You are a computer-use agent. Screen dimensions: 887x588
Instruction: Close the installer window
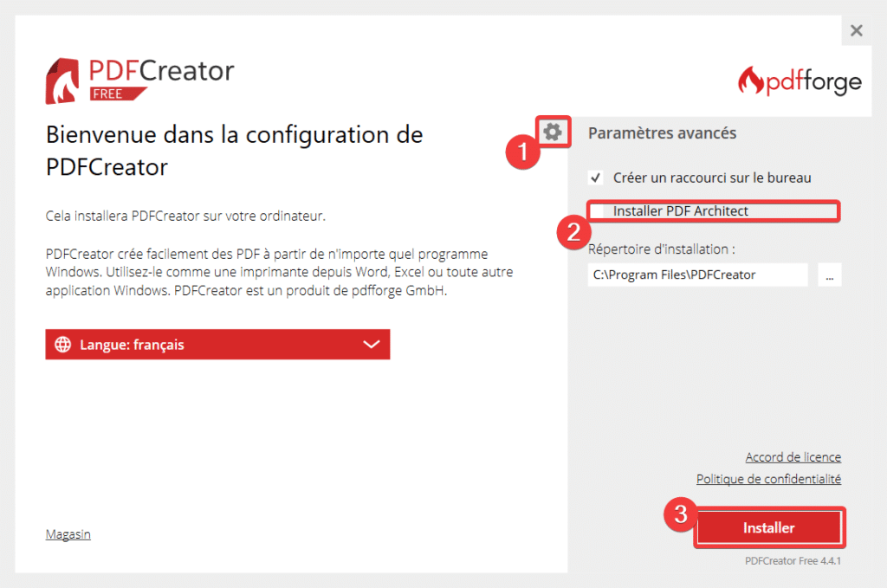(x=857, y=30)
